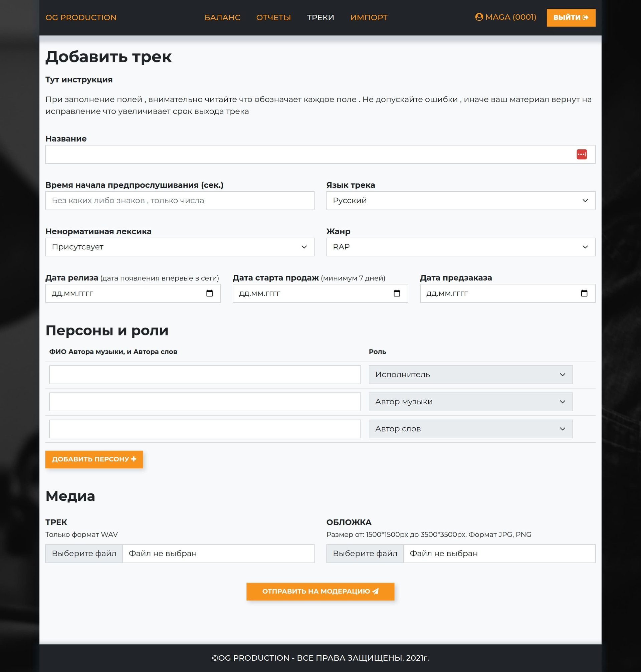Open the ОТЧЕТЫ menu item
The image size is (641, 672).
(273, 17)
